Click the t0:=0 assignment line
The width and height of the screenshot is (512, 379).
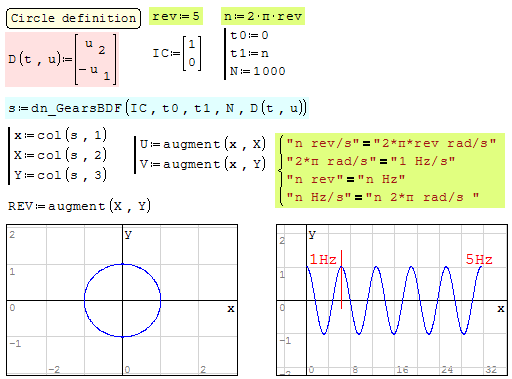[x=249, y=35]
